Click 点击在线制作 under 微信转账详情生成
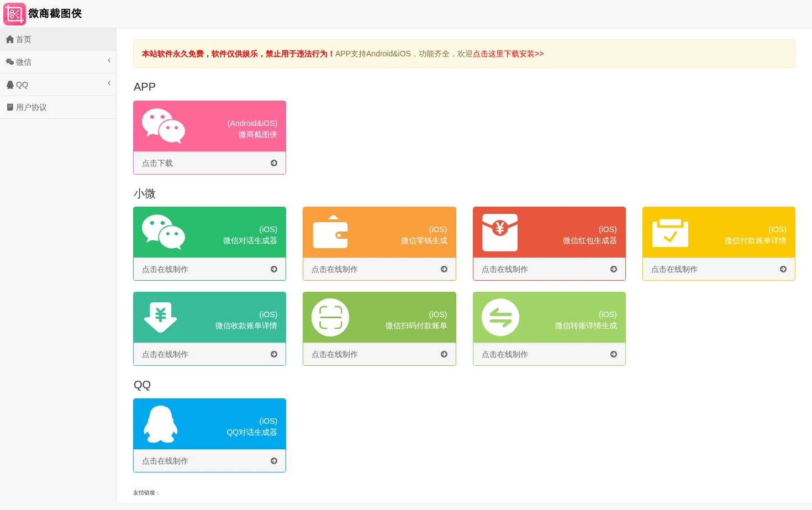The height and width of the screenshot is (510, 812). tap(505, 354)
